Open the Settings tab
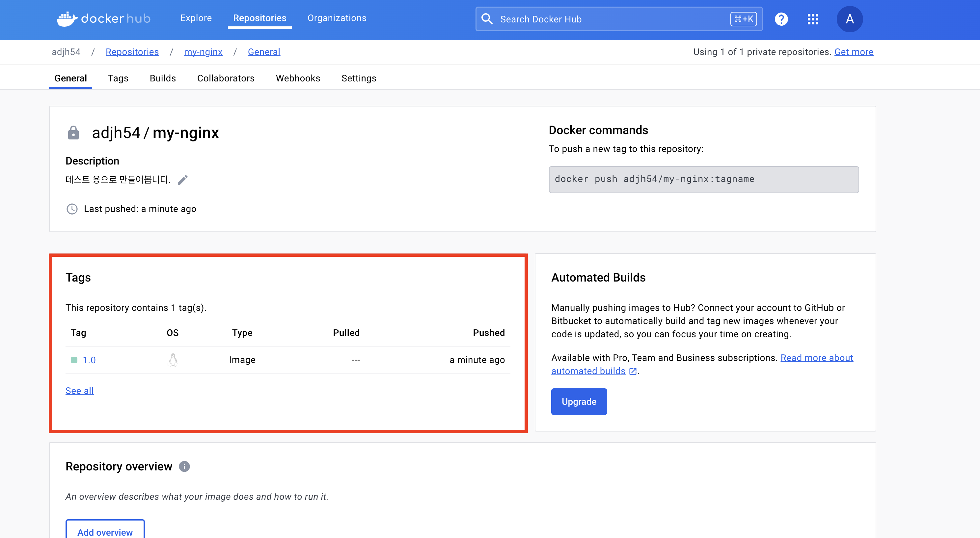 [358, 78]
